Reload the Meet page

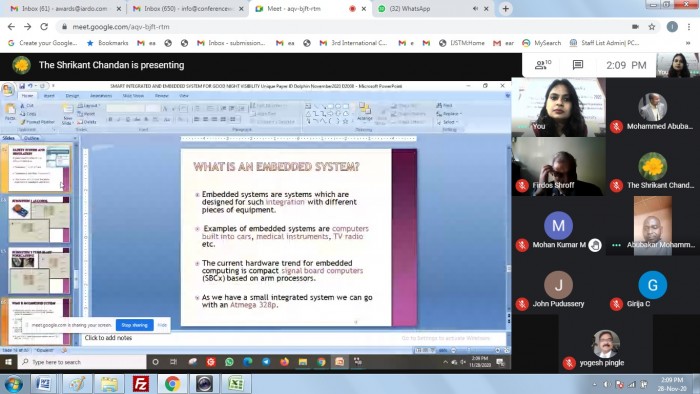click(44, 27)
